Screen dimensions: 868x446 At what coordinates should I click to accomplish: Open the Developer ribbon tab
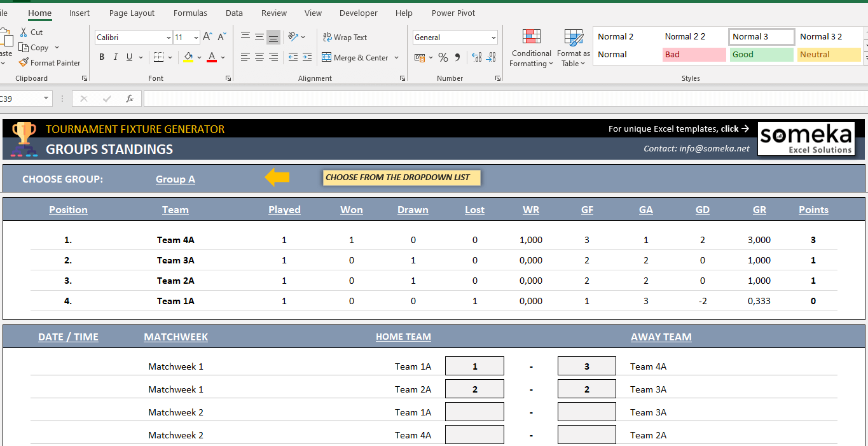pos(358,13)
